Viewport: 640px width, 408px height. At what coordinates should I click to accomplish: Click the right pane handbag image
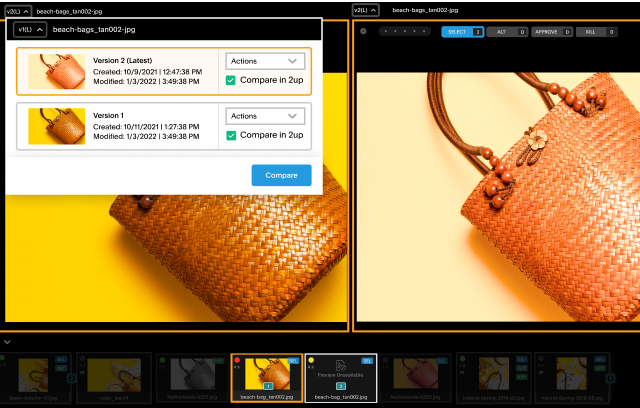coord(498,197)
